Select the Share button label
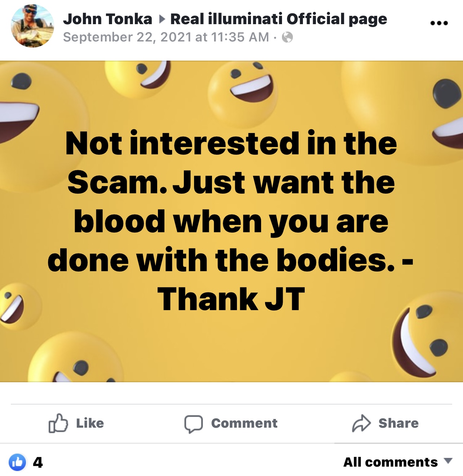Screen dimensions: 463x476 pyautogui.click(x=398, y=423)
